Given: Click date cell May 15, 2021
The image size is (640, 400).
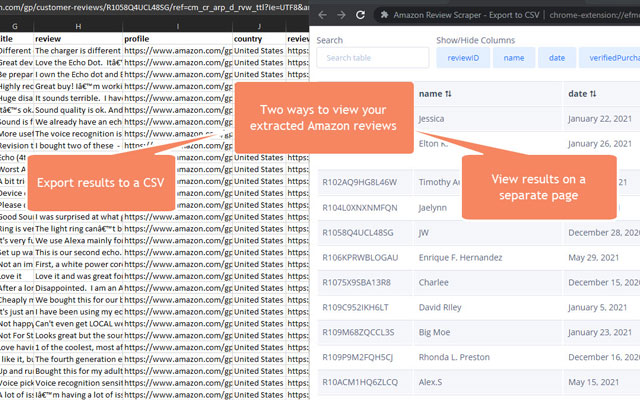Looking at the screenshot, I should coord(593,382).
